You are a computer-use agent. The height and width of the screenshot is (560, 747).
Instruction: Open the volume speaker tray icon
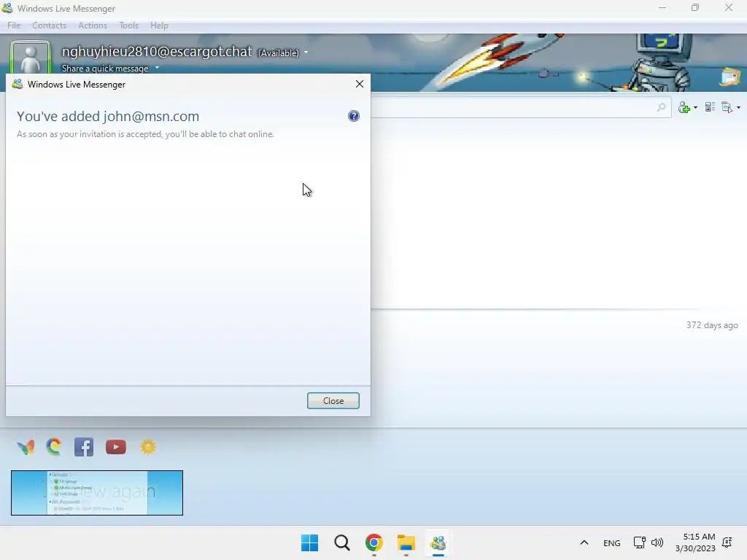tap(657, 542)
